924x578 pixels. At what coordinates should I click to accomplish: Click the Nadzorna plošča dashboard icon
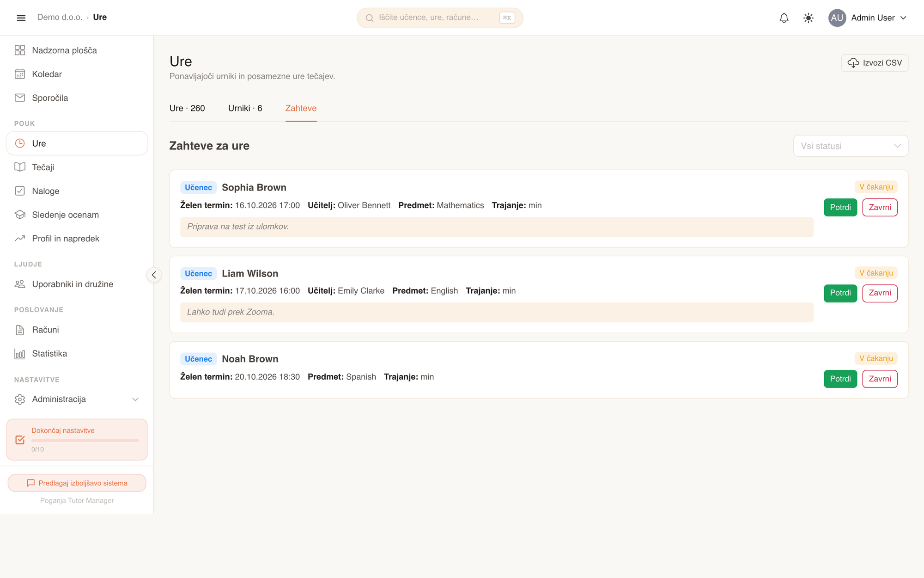pyautogui.click(x=20, y=50)
